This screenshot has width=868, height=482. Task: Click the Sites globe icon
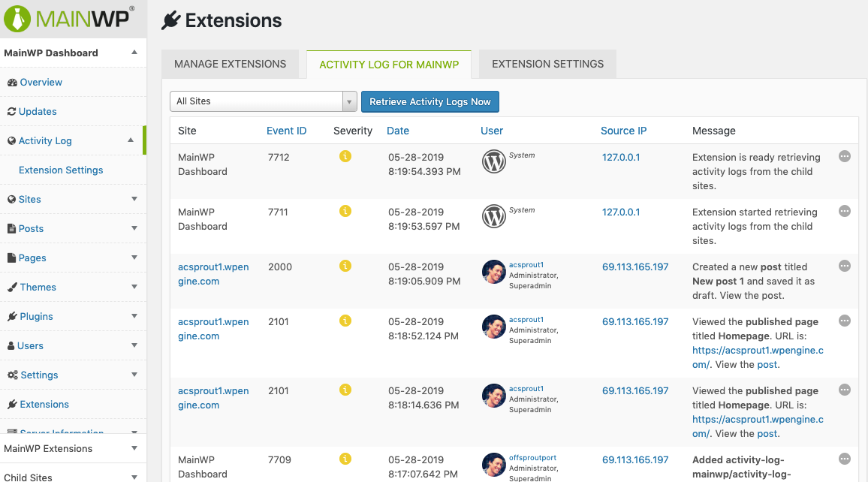tap(11, 200)
